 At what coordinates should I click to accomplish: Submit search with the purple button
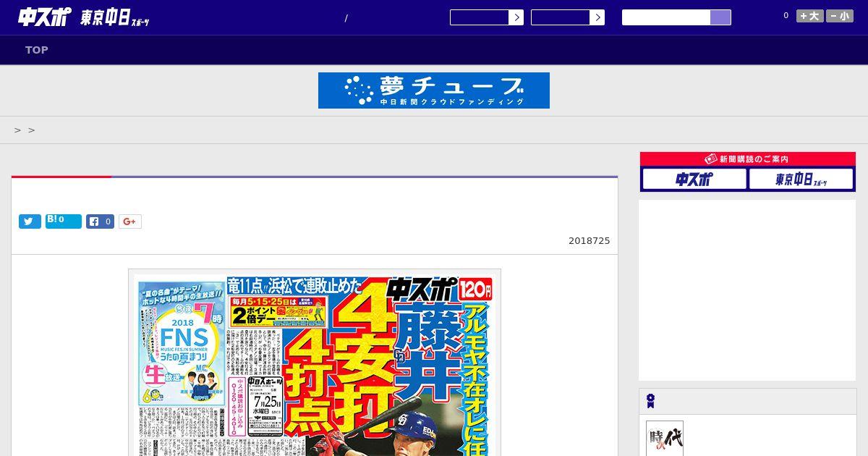(720, 17)
